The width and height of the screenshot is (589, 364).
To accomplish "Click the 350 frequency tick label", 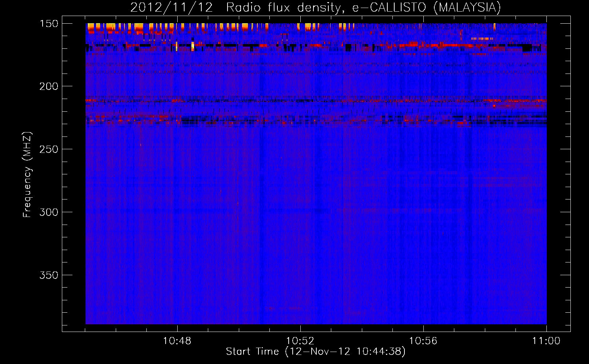I will click(49, 275).
